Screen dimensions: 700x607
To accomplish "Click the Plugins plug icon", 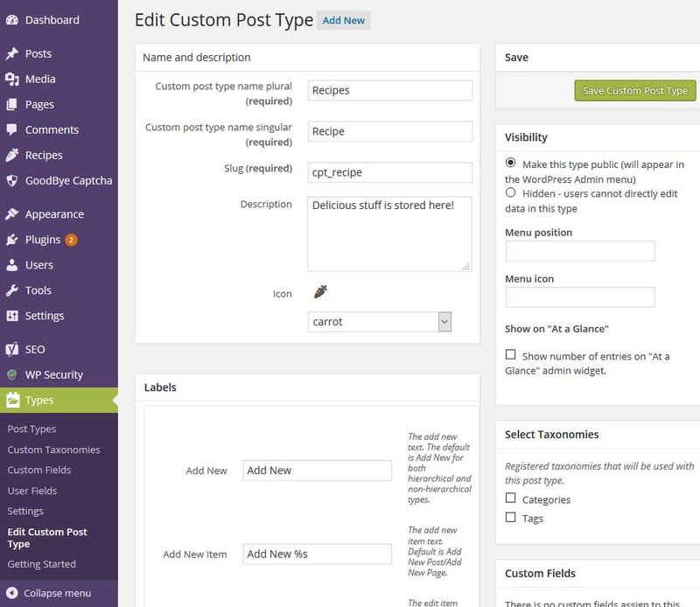I will click(x=12, y=240).
